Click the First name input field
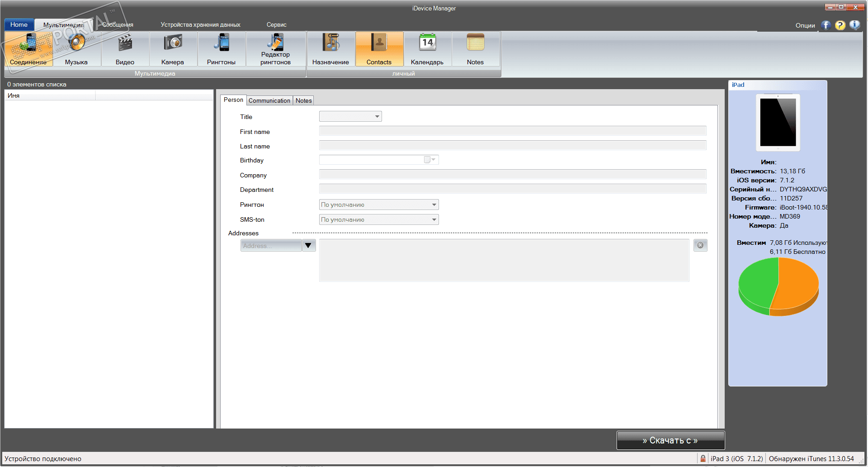 click(513, 131)
